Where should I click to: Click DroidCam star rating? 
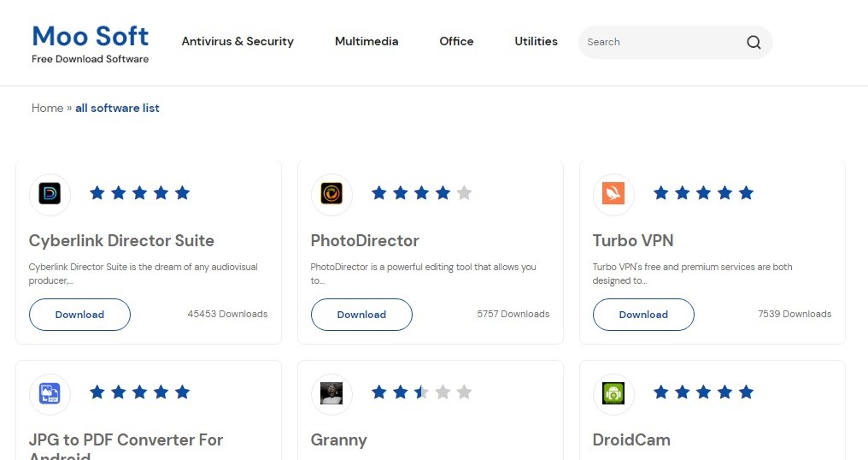(703, 392)
